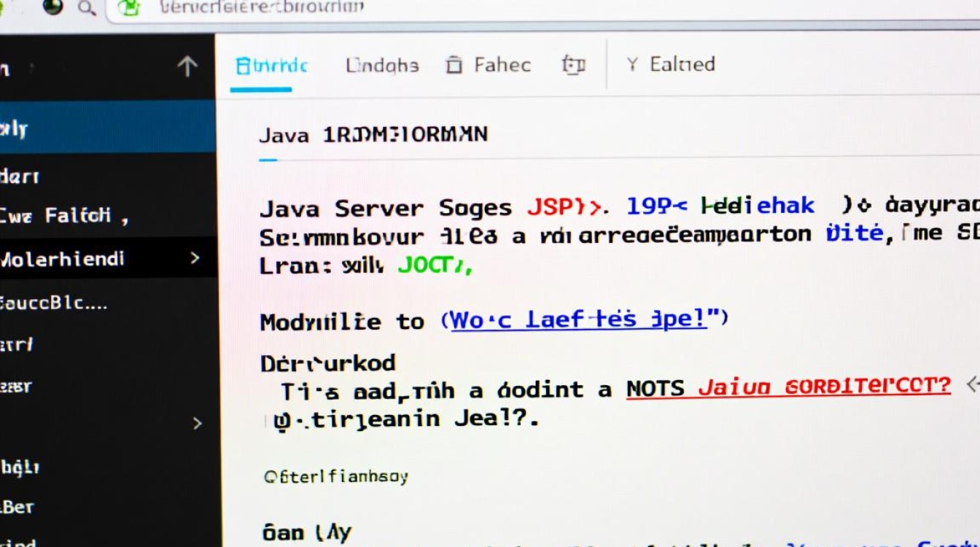
Task: Click the magnifier search icon in browser bar
Action: click(x=86, y=8)
